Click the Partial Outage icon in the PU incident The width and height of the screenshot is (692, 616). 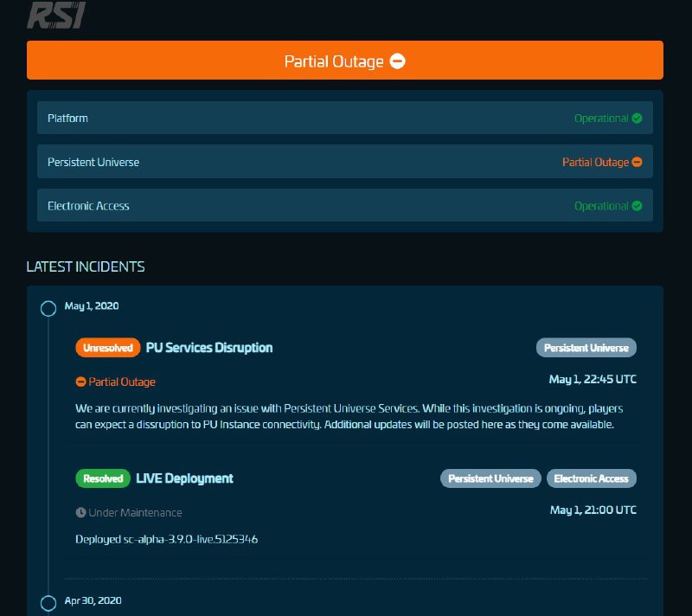[x=80, y=381]
